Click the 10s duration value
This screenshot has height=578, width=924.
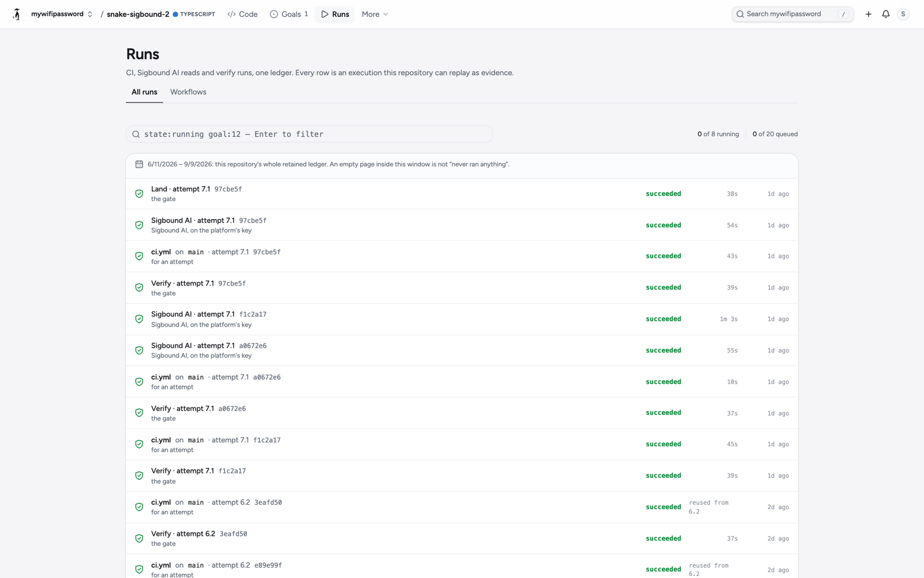point(732,382)
